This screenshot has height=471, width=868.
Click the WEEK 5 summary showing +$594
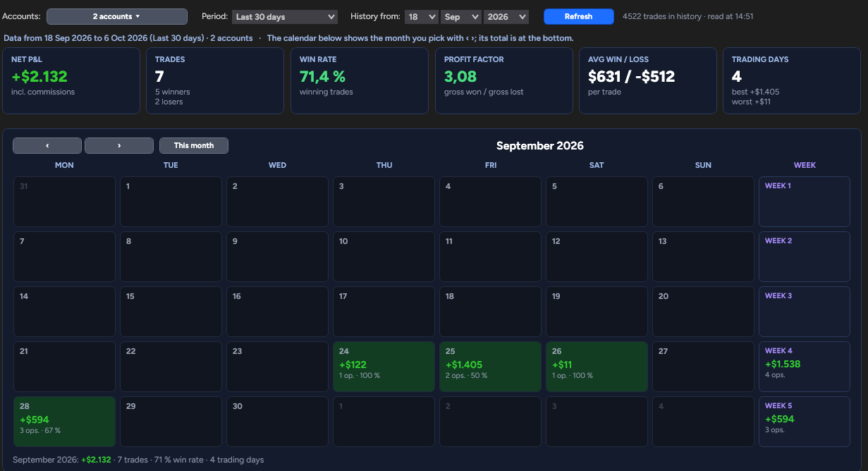(805, 422)
